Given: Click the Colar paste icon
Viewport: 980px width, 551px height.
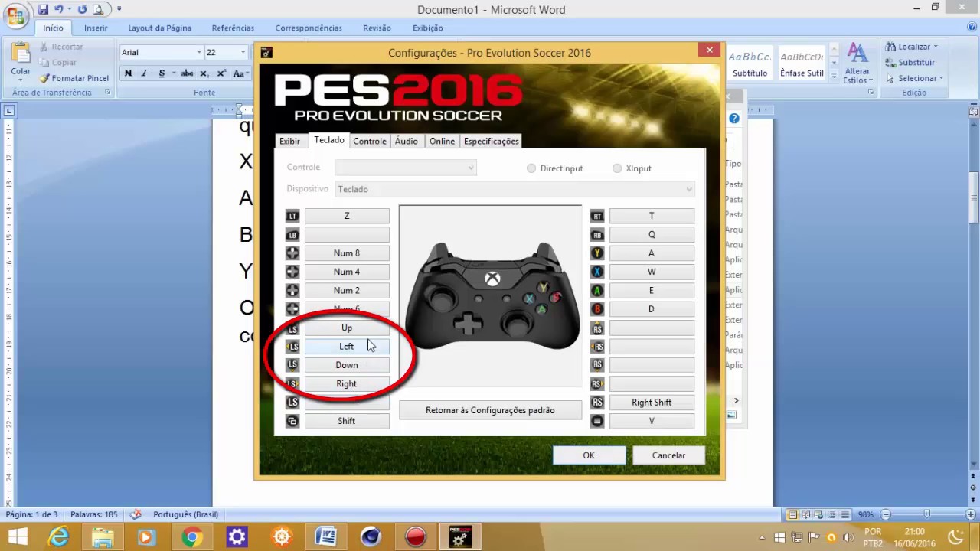Looking at the screenshot, I should click(21, 54).
